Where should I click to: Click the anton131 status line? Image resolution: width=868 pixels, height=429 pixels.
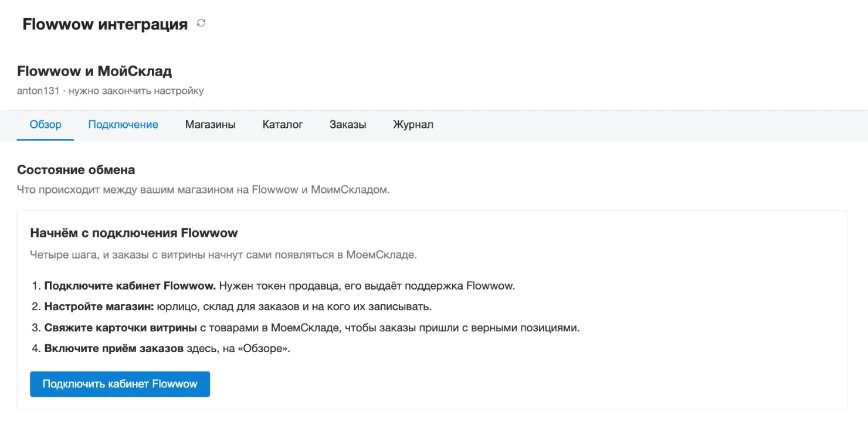tap(110, 91)
